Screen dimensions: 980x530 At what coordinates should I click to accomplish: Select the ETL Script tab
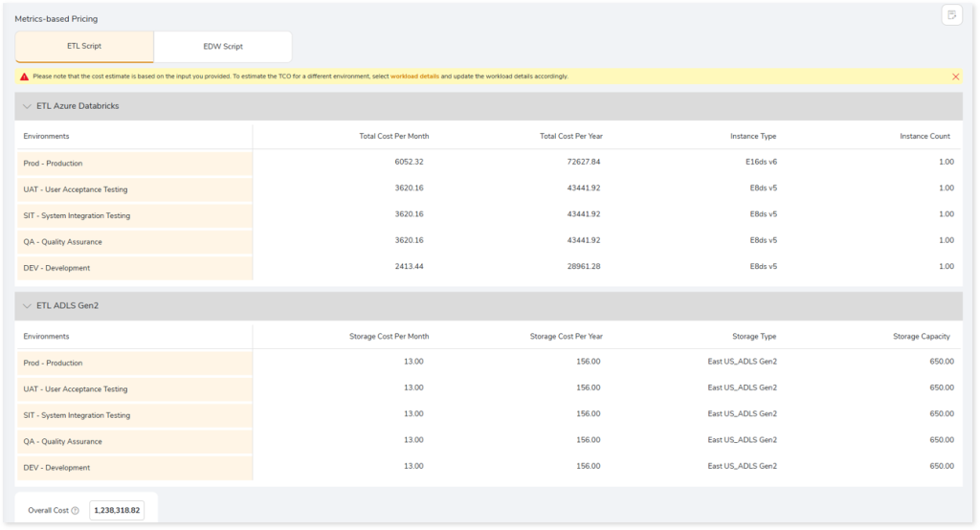pyautogui.click(x=84, y=46)
